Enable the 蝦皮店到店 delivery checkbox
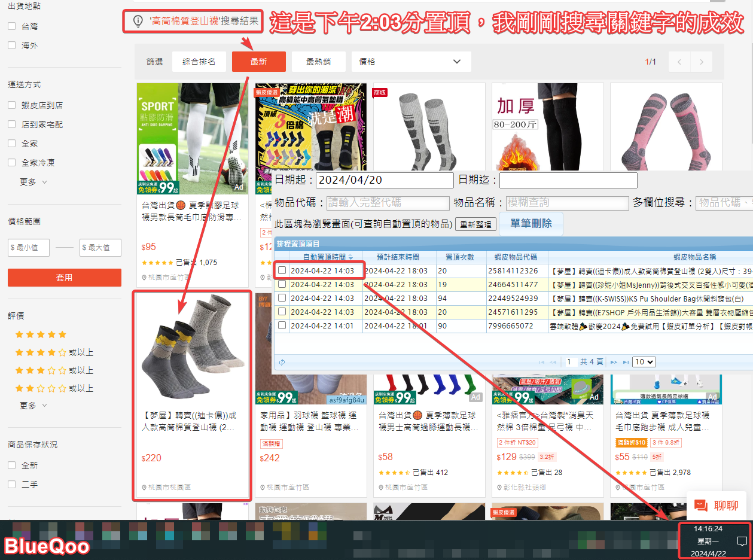The height and width of the screenshot is (560, 753). 12,105
